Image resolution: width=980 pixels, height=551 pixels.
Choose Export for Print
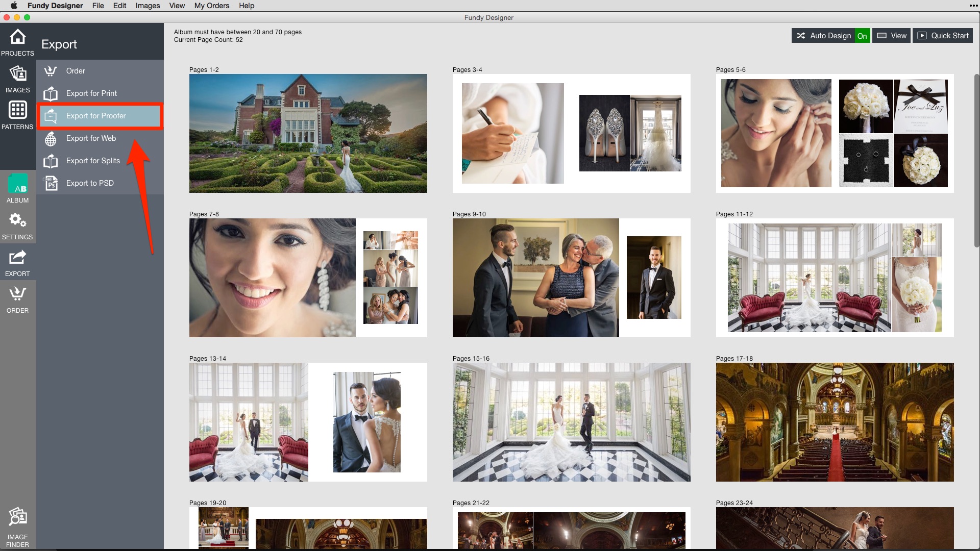point(100,93)
